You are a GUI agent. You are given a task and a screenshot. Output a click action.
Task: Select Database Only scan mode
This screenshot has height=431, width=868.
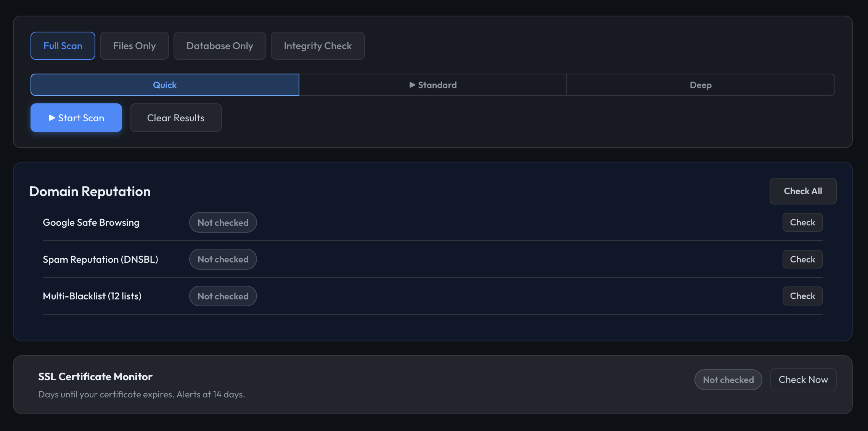pyautogui.click(x=220, y=46)
